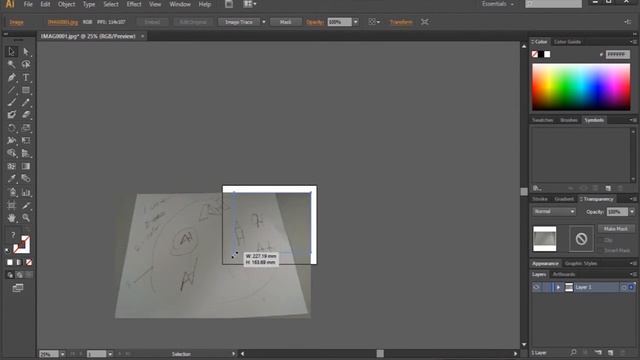Select the Mesh tool

[x=11, y=166]
